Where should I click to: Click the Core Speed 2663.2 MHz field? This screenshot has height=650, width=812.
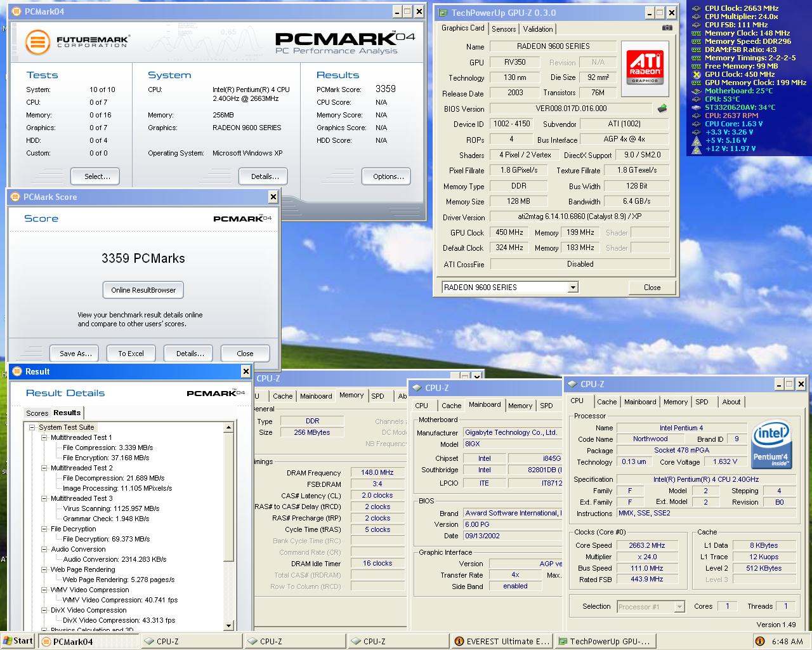pos(647,545)
